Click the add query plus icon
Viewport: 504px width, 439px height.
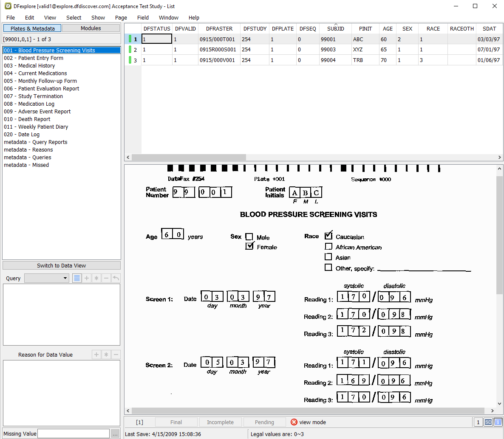coord(87,278)
